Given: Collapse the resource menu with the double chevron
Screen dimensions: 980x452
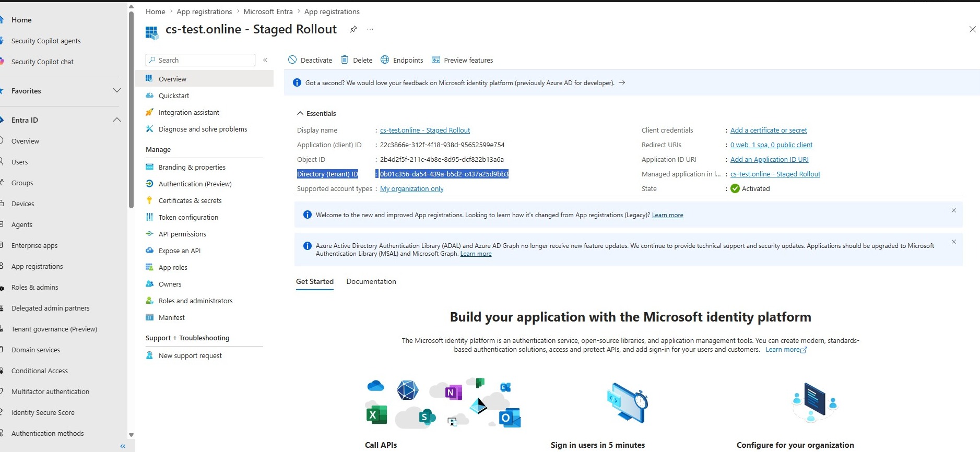Looking at the screenshot, I should tap(265, 60).
